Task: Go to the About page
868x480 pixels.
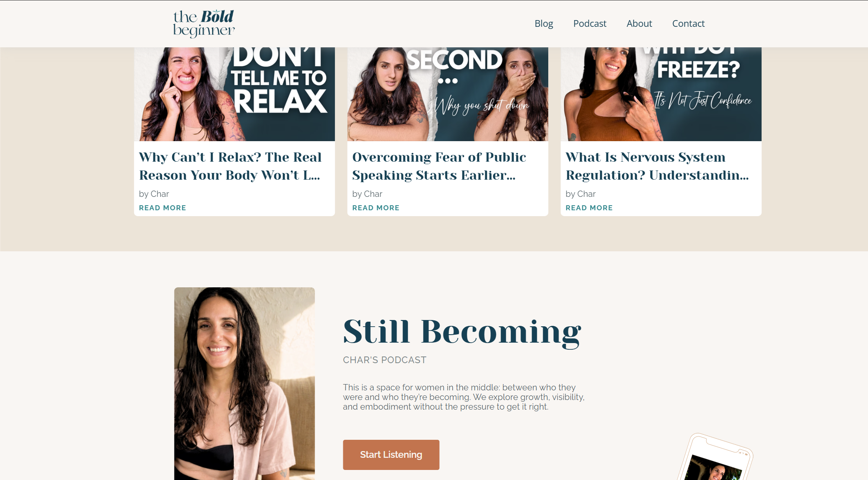Action: pos(639,23)
